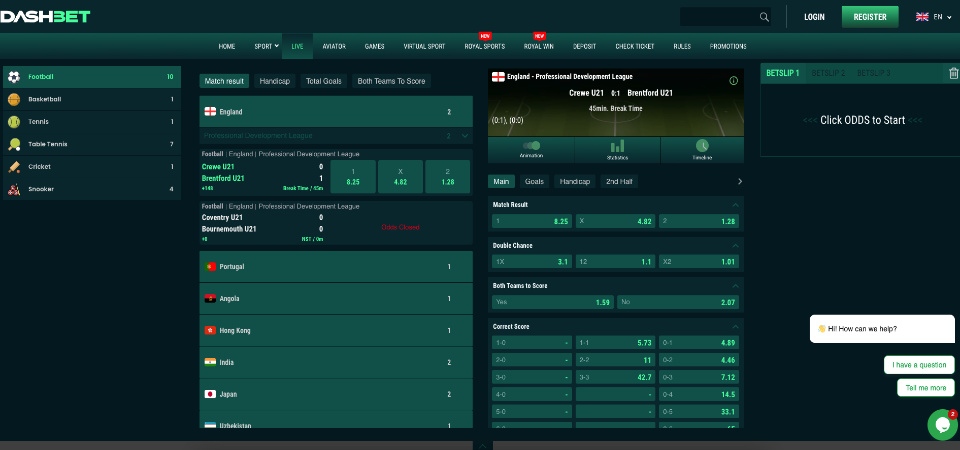Toggle the Animation switch
Image resolution: width=960 pixels, height=450 pixels.
click(x=531, y=146)
